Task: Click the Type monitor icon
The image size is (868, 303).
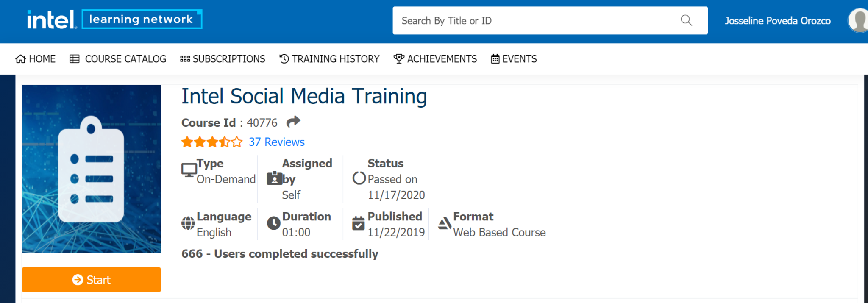Action: [x=189, y=170]
